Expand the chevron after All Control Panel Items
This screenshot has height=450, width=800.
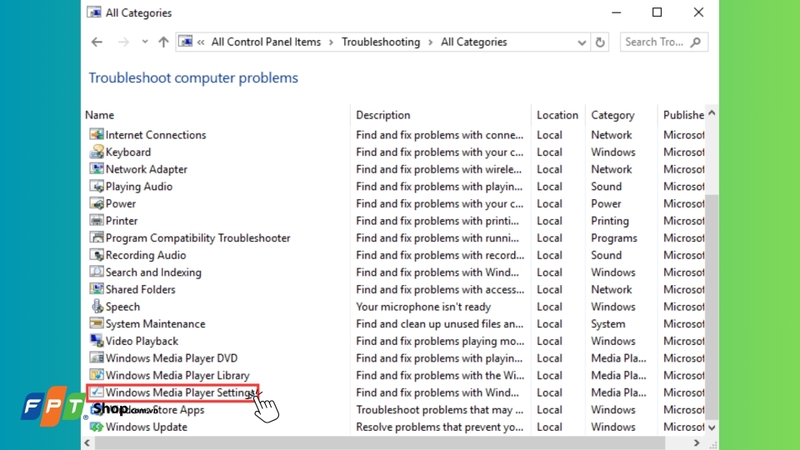coord(331,42)
